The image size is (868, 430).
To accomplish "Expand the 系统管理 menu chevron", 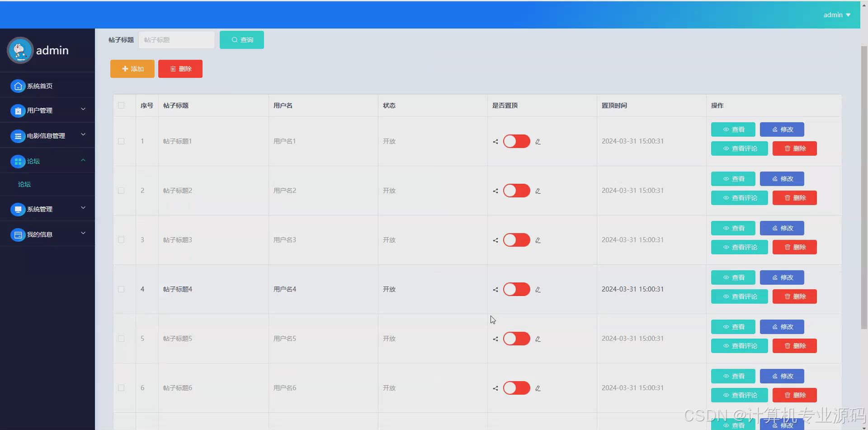I will point(83,208).
